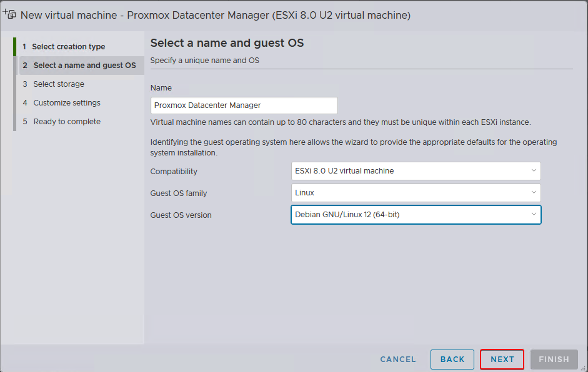The image size is (588, 372).
Task: Select step 5 Ready to complete
Action: pos(66,122)
